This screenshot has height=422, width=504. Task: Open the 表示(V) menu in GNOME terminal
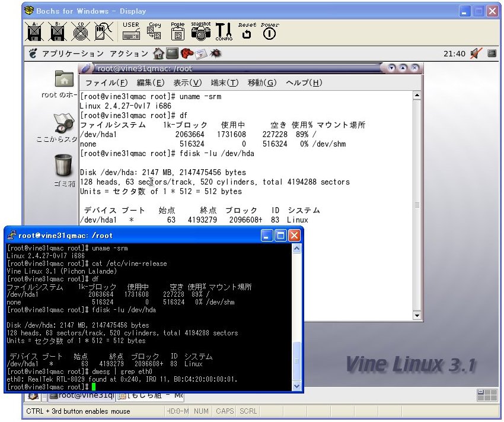pyautogui.click(x=187, y=83)
